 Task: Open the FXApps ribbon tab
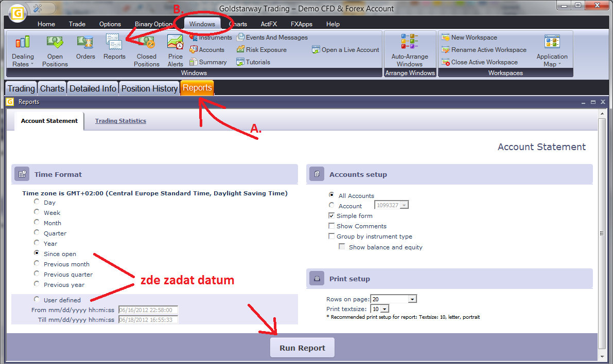coord(302,24)
